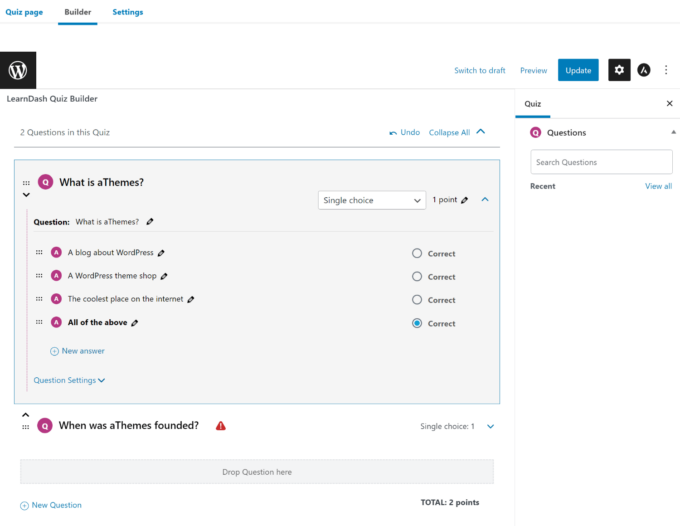Select Correct radio for All of the above
The image size is (680, 526).
pos(417,323)
